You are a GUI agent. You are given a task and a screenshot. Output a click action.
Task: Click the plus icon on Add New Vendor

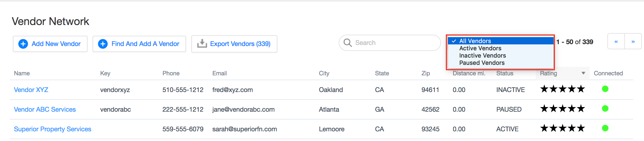click(23, 44)
